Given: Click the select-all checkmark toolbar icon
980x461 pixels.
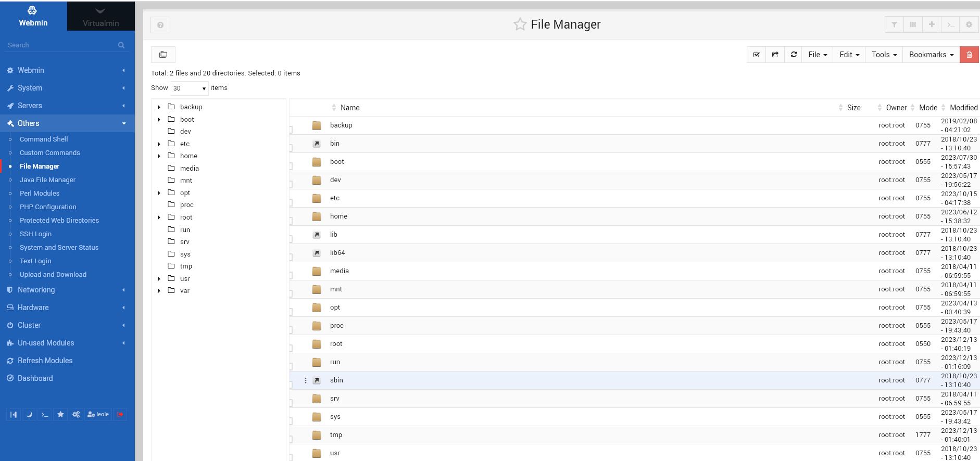Looking at the screenshot, I should [756, 55].
